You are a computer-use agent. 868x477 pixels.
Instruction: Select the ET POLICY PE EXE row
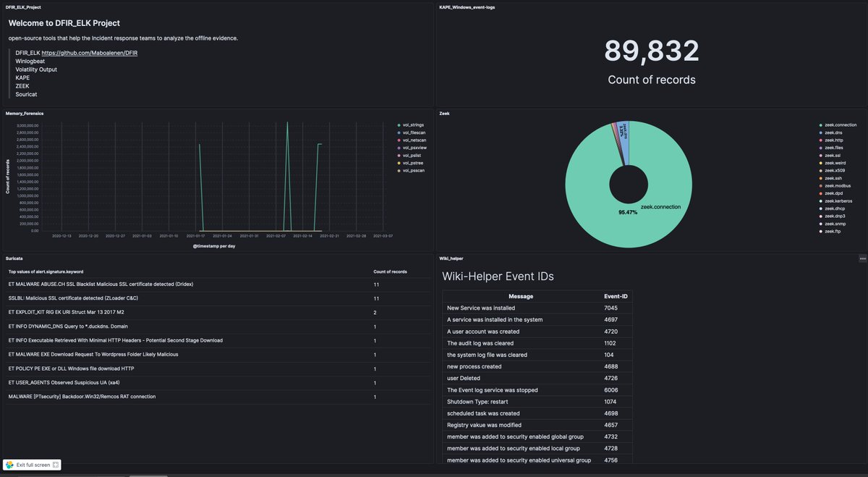[x=217, y=368]
